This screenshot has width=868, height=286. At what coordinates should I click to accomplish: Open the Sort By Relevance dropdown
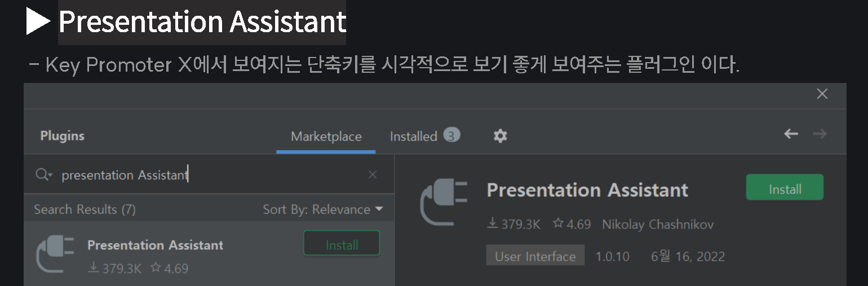coord(322,209)
